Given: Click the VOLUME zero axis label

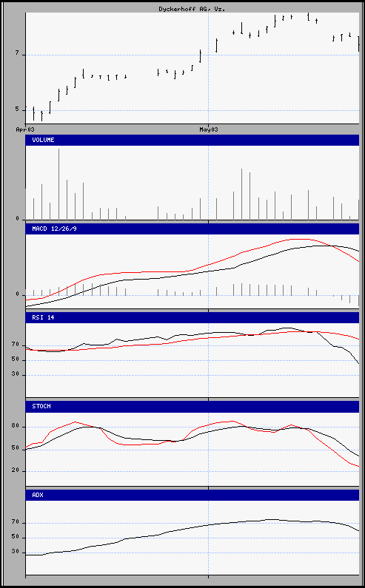Looking at the screenshot, I should pos(17,219).
